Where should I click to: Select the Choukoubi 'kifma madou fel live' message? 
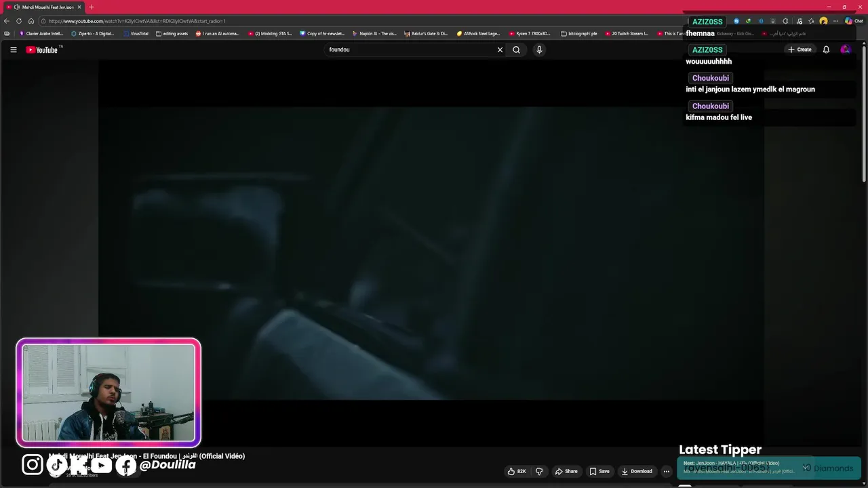click(x=719, y=117)
